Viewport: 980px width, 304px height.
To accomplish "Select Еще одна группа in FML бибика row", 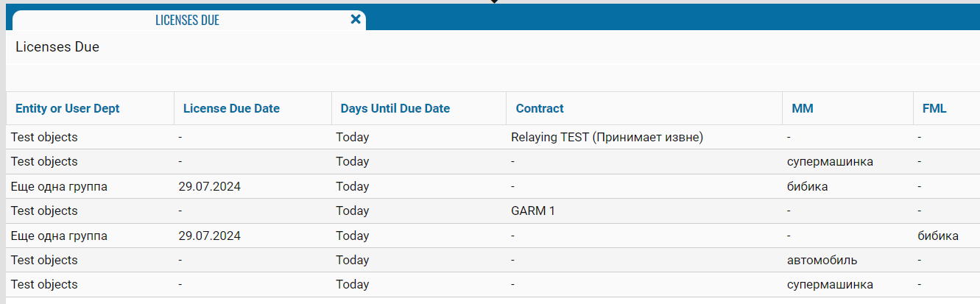I will (59, 236).
